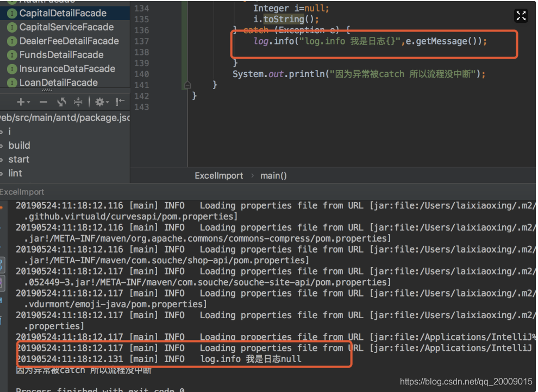This screenshot has height=392, width=538.
Task: Click line number 134 in the gutter
Action: point(141,8)
